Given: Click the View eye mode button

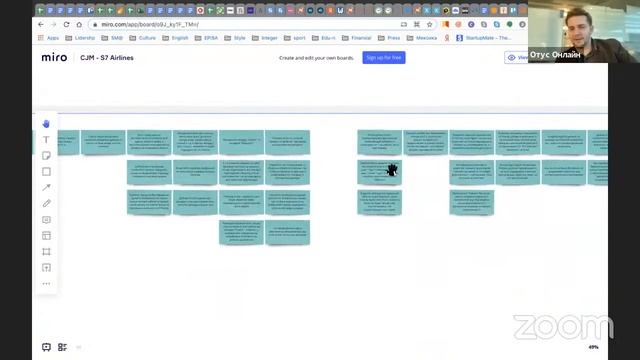Looking at the screenshot, I should 516,58.
